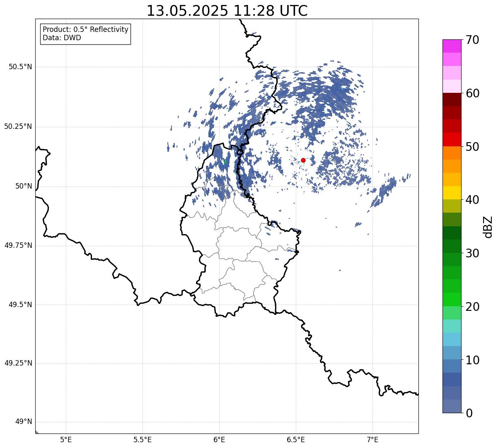Click the 40 colorbar tick label
The width and height of the screenshot is (498, 448).
tap(472, 200)
